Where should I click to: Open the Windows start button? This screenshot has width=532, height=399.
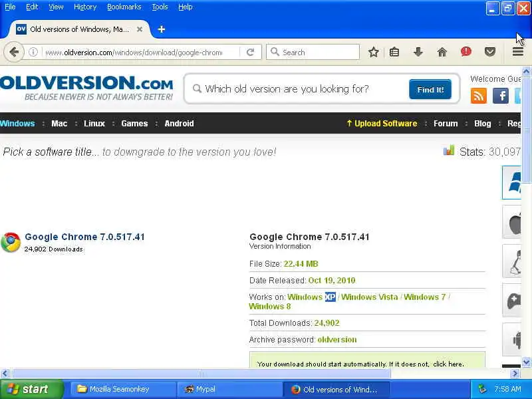point(31,389)
